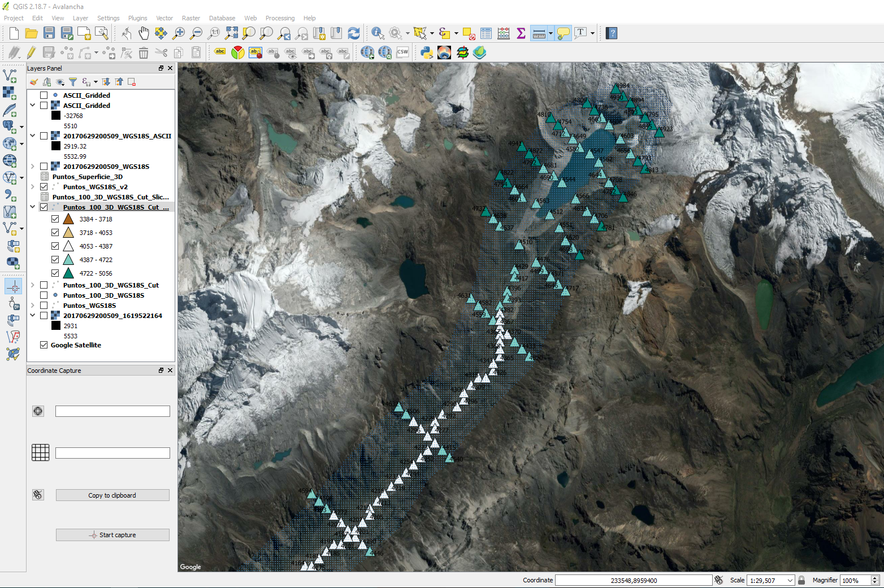Viewport: 884px width, 588px height.
Task: Toggle visibility of first ASCII_Gridded layer
Action: (44, 95)
